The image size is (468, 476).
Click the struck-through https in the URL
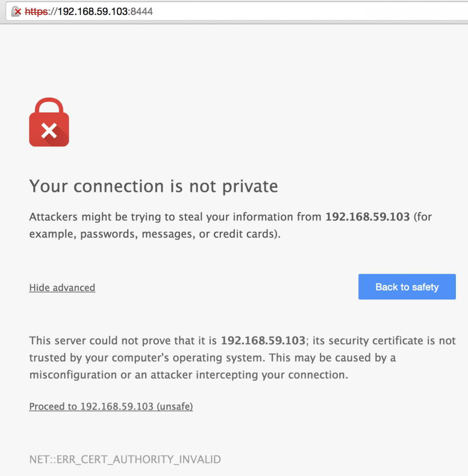[37, 12]
